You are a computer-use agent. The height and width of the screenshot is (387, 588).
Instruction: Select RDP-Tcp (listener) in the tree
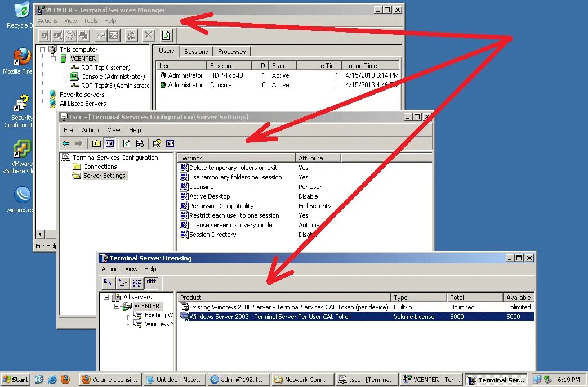coord(106,67)
